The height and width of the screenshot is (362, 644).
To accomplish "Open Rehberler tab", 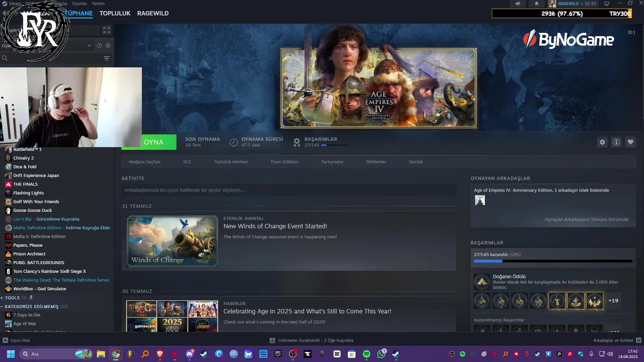I will tap(376, 162).
